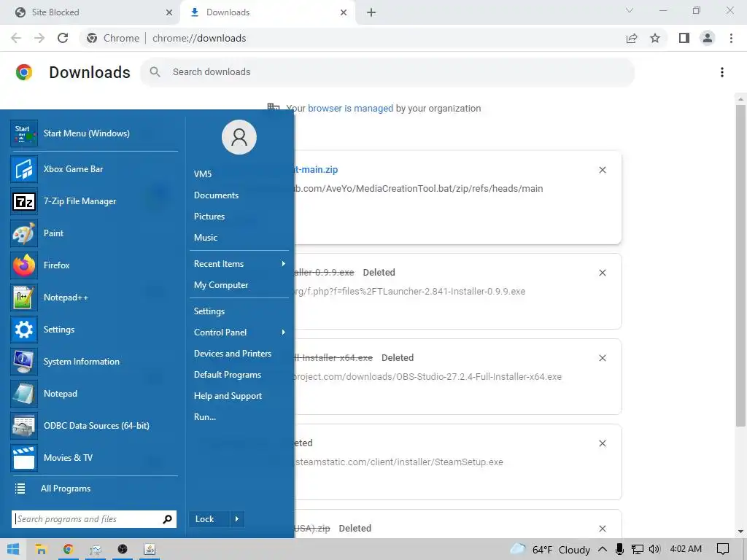Viewport: 747px width, 560px height.
Task: Remove SteamSetup.exe entry from list
Action: point(602,443)
